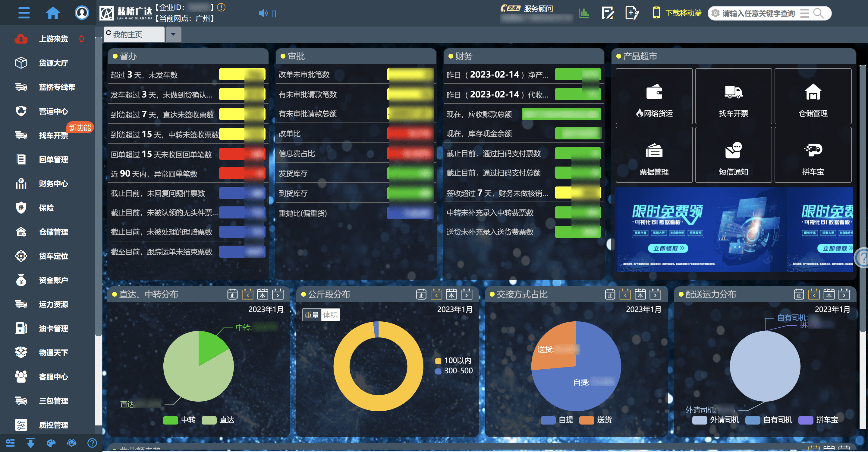Screen dimensions: 868x452
Task: Open 短信通知 product tile
Action: [733, 155]
